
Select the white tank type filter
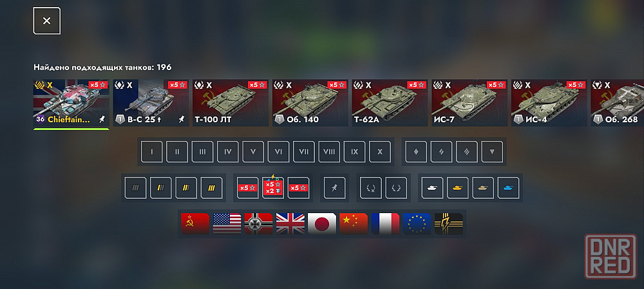pos(433,188)
